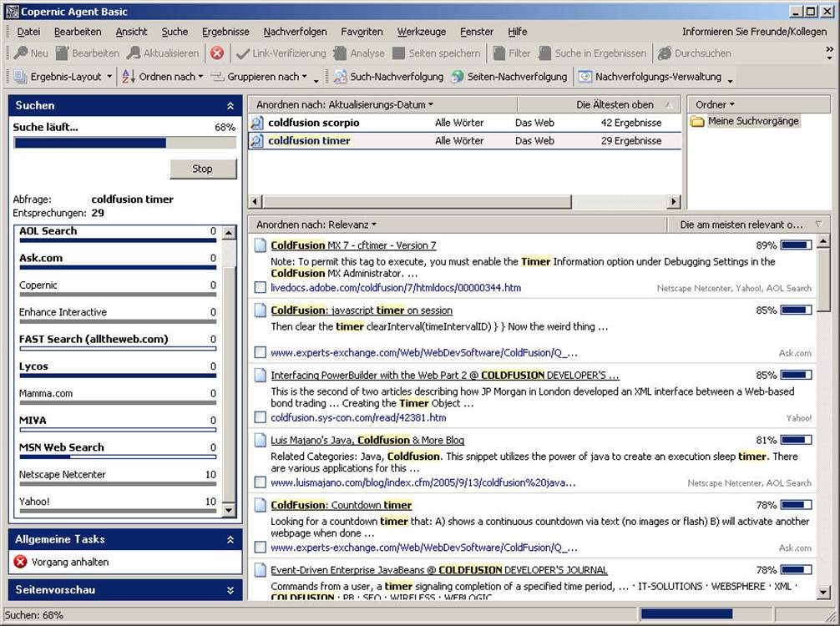Click the Seiten speichern toolbar icon

pyautogui.click(x=398, y=53)
